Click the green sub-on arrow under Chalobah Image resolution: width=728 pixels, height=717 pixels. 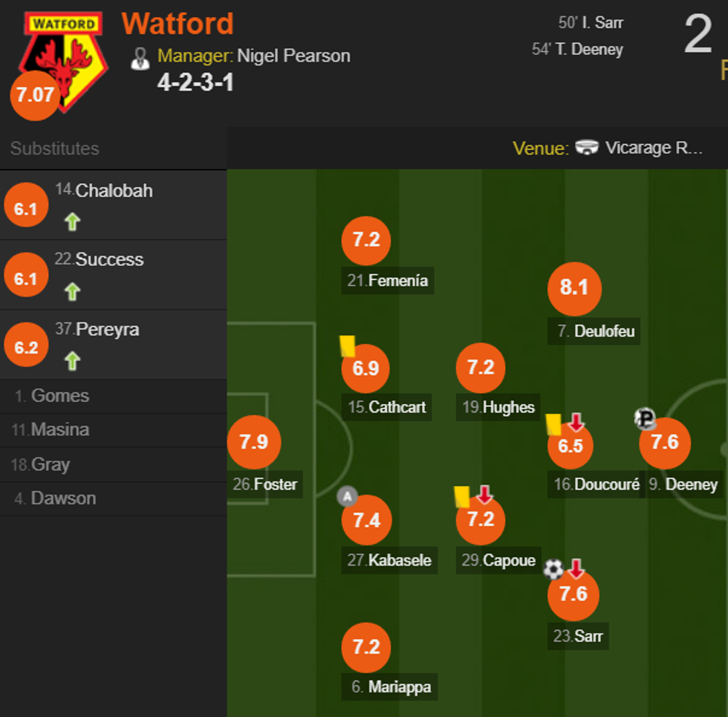click(x=72, y=221)
